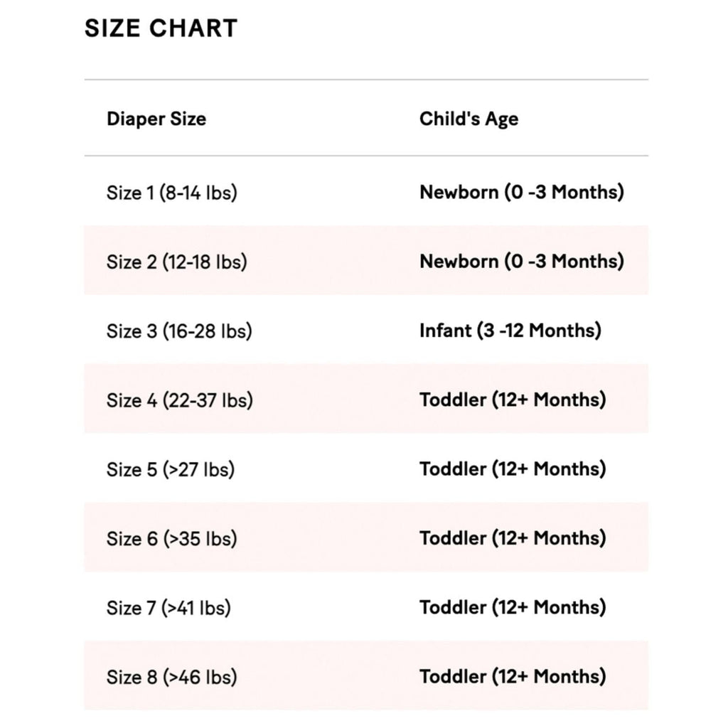Image resolution: width=728 pixels, height=728 pixels.
Task: Choose the Size 7 (>41 lbs) cell
Action: click(168, 608)
